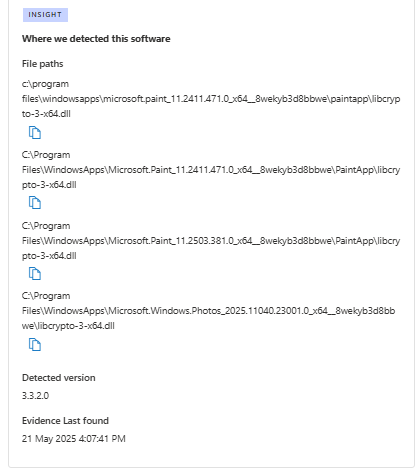Click the 'File paths' label

click(42, 64)
